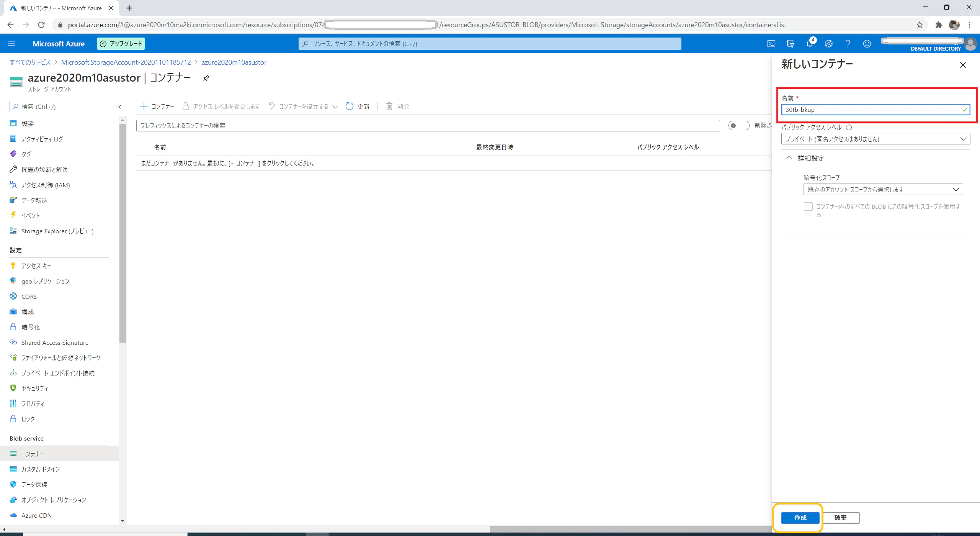Open the notifications bell
Screen dimensions: 980x536
810,43
